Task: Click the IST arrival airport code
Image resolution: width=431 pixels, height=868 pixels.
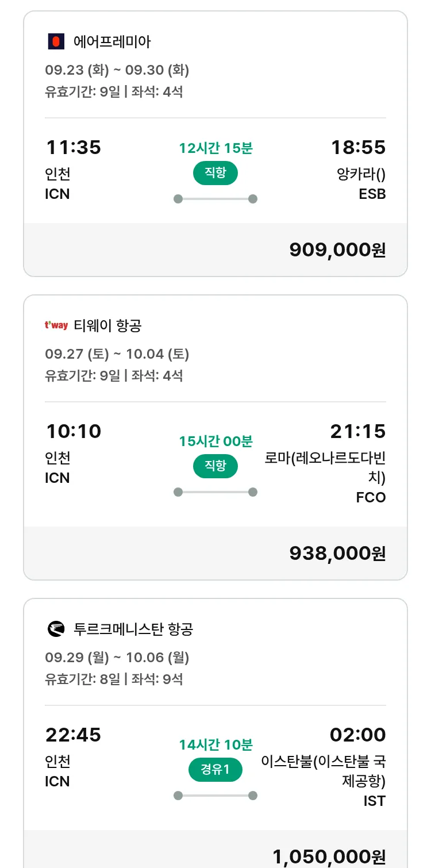Action: tap(374, 801)
